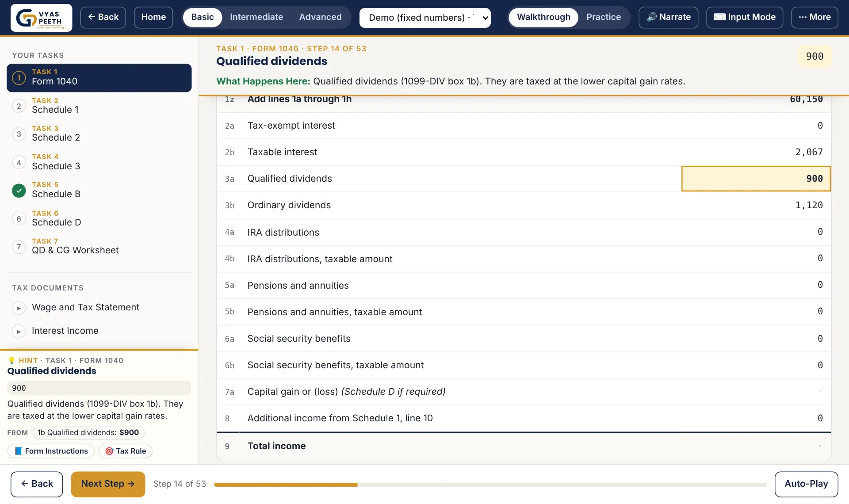Open the More menu
849x504 pixels.
tap(814, 17)
